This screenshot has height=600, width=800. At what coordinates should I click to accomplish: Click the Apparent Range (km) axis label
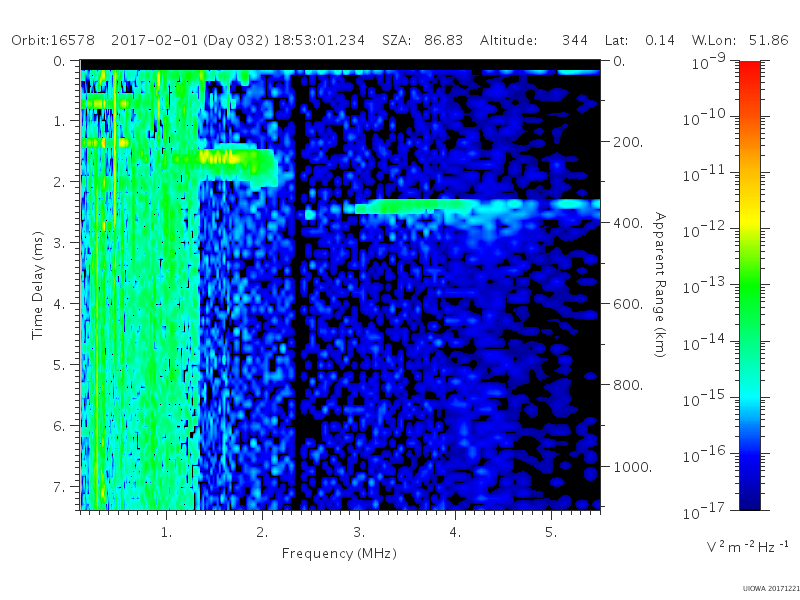point(660,285)
